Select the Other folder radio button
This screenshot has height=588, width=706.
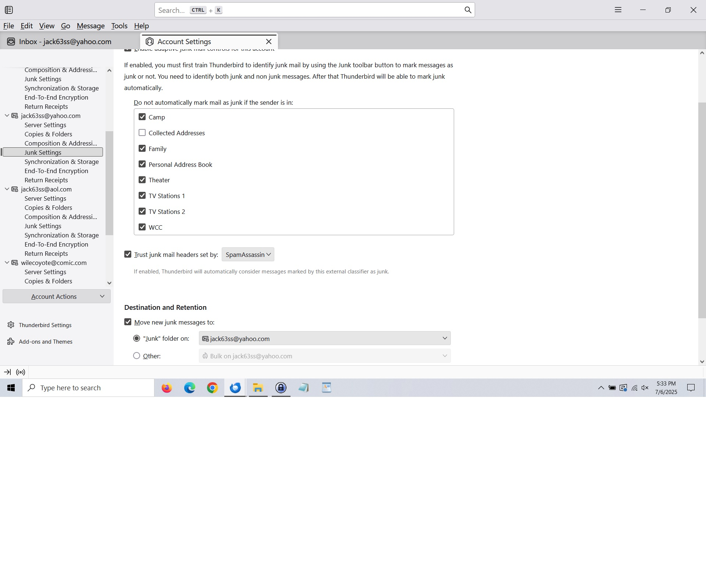[136, 356]
